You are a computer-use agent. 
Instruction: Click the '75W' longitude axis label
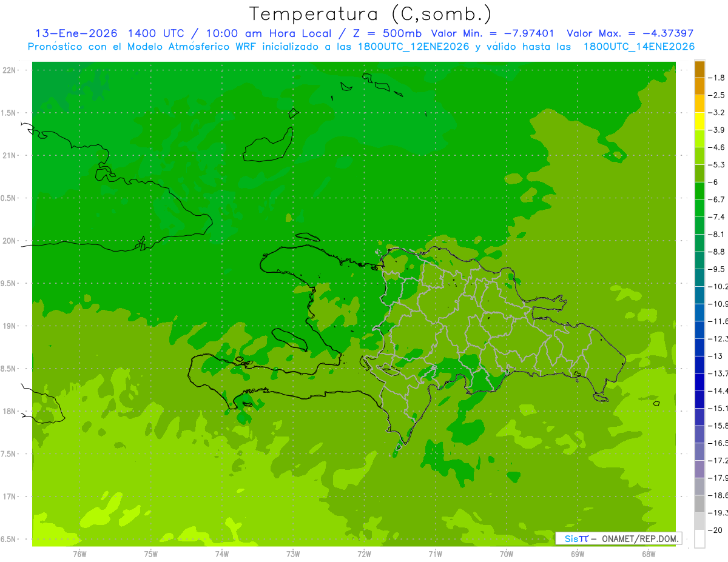coord(150,554)
